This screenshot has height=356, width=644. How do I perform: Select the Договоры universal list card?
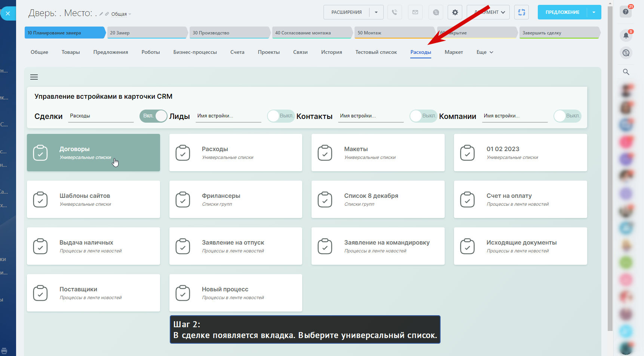pos(93,153)
